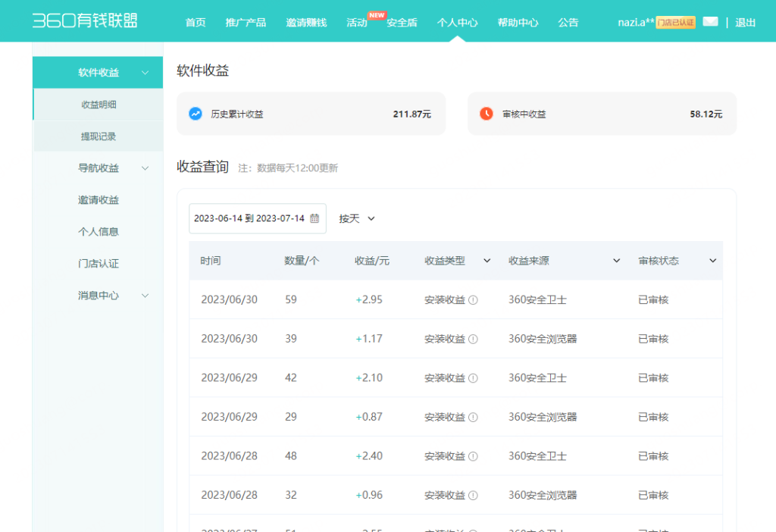This screenshot has width=776, height=532.
Task: Open 帮助中心 in top navigation
Action: [518, 22]
